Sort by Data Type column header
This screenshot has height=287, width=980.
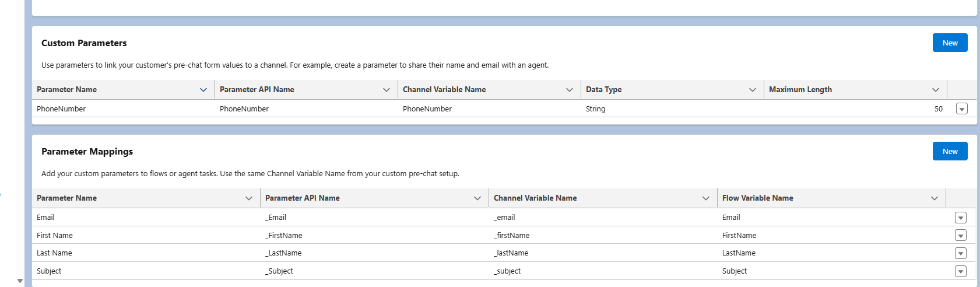tap(604, 90)
